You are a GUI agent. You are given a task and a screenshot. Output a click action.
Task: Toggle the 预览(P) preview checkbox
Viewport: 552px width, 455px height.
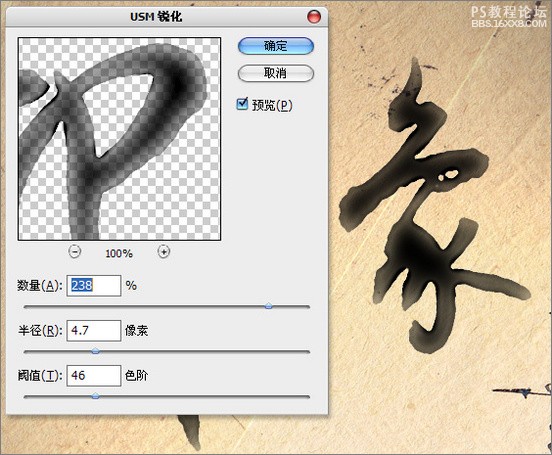[x=242, y=104]
